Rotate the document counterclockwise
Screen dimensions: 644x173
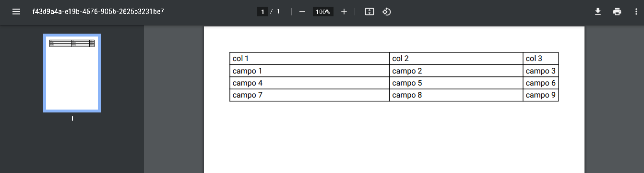(x=387, y=12)
